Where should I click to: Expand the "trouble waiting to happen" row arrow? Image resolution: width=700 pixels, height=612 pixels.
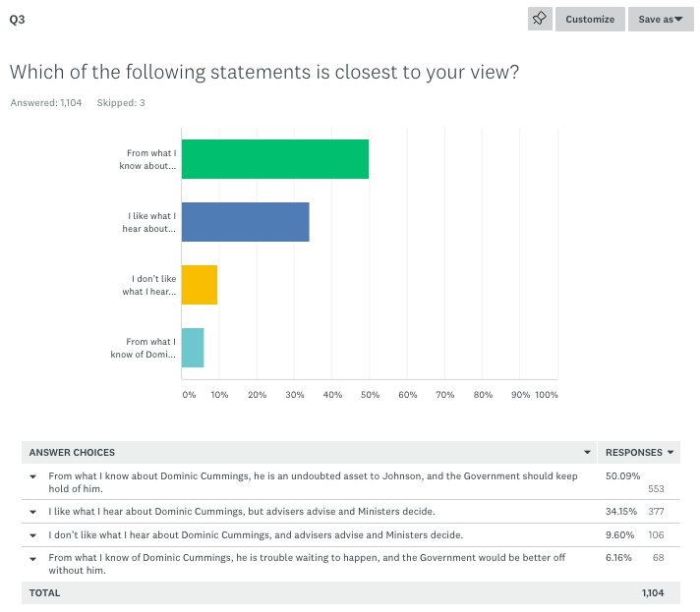(32, 559)
